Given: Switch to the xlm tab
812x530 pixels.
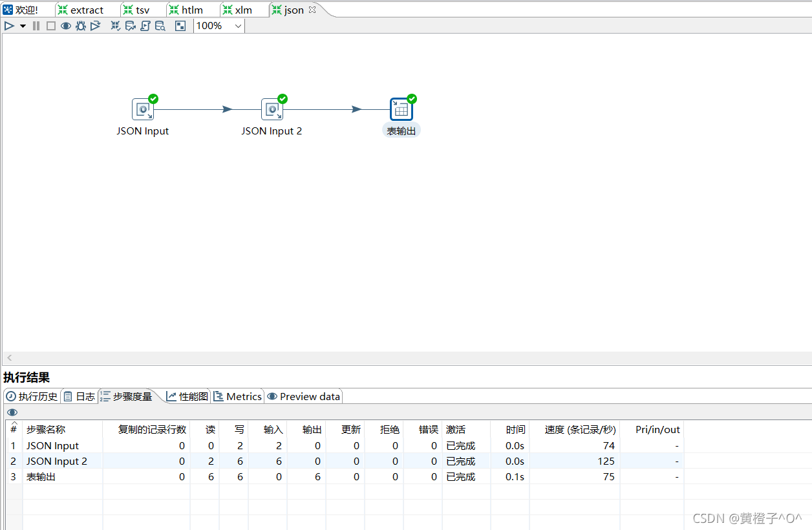Looking at the screenshot, I should (x=237, y=10).
